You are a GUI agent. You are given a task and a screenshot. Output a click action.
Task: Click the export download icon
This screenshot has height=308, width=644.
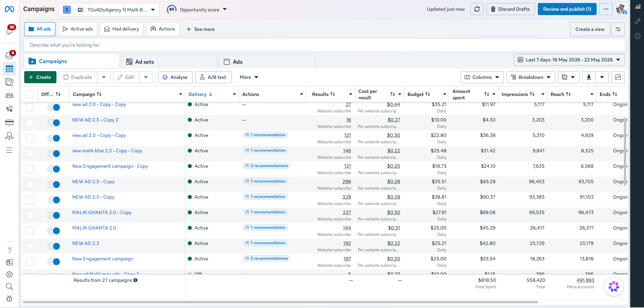pyautogui.click(x=589, y=77)
